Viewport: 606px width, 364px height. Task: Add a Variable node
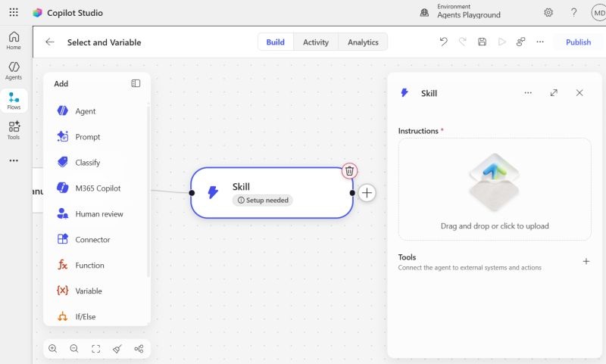[89, 291]
